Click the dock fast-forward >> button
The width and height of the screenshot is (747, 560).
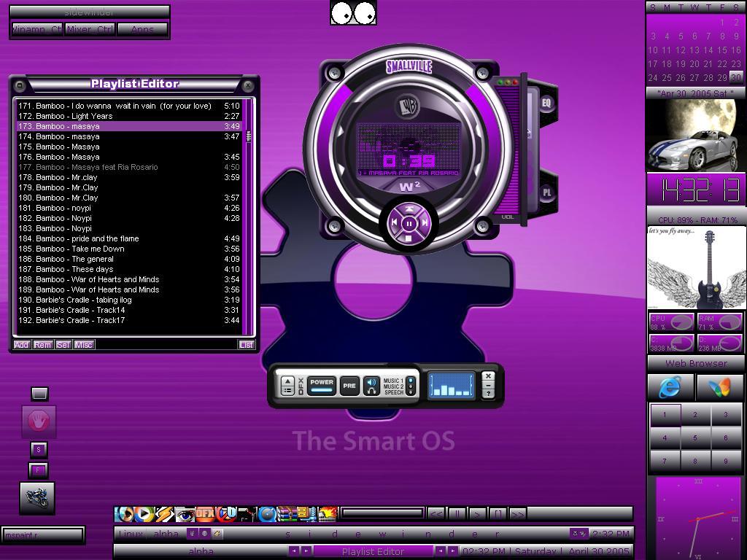click(518, 513)
